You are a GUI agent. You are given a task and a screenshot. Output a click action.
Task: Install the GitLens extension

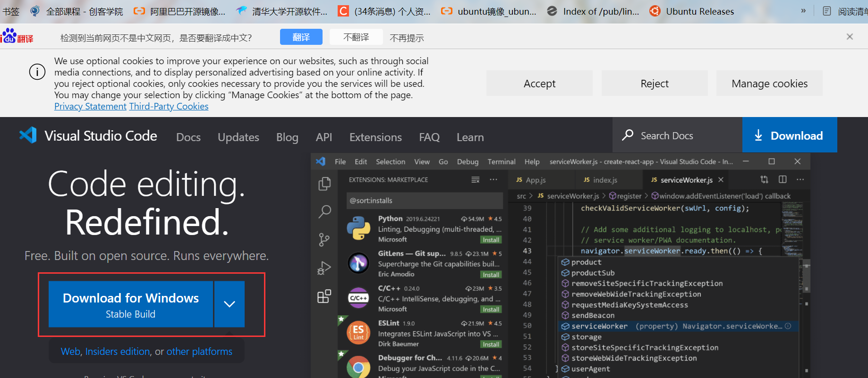click(x=491, y=275)
